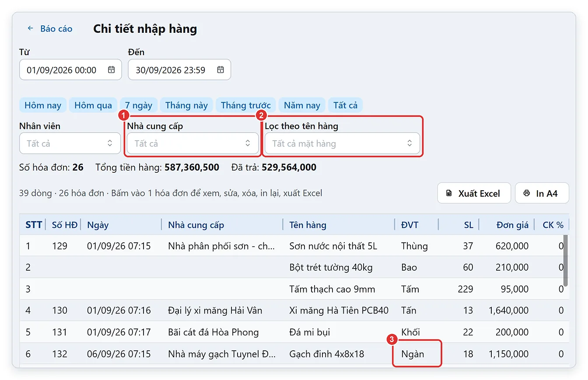Viewport: 588px width, 380px height.
Task: Click date cell 01/09/26 07:17
Action: [119, 332]
